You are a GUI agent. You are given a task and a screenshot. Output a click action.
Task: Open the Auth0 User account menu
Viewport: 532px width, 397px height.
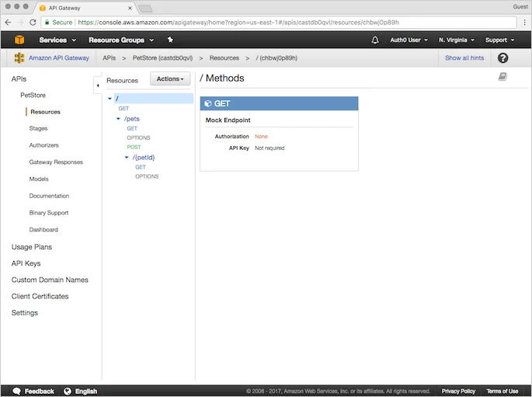pos(409,40)
